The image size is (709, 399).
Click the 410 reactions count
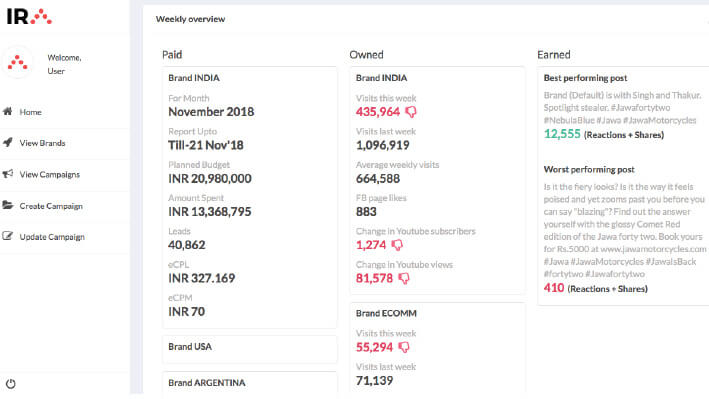(x=554, y=288)
